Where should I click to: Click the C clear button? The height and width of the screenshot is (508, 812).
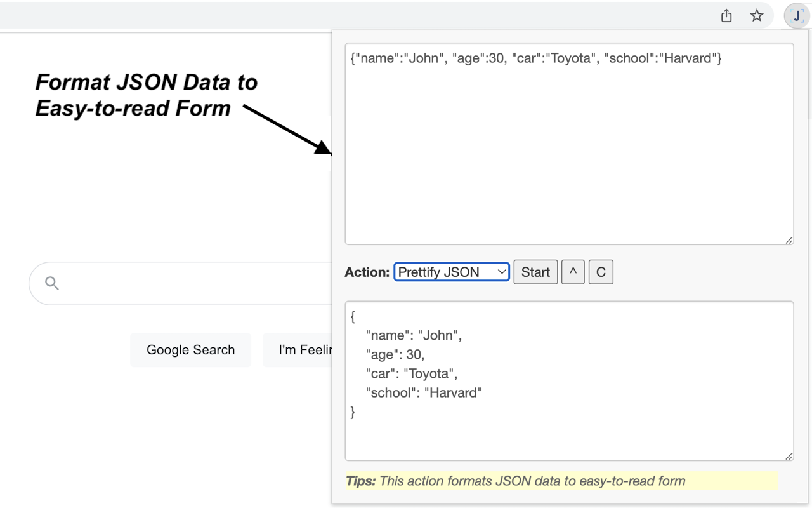(600, 272)
